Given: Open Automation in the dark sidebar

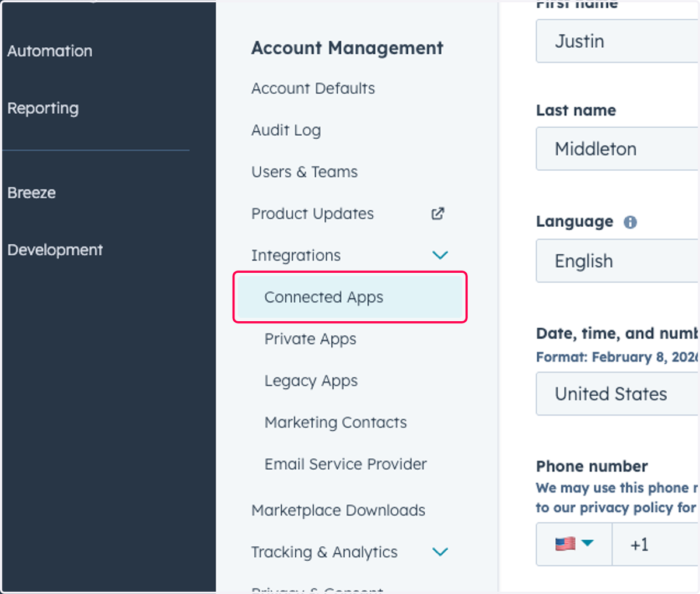Looking at the screenshot, I should tap(50, 51).
